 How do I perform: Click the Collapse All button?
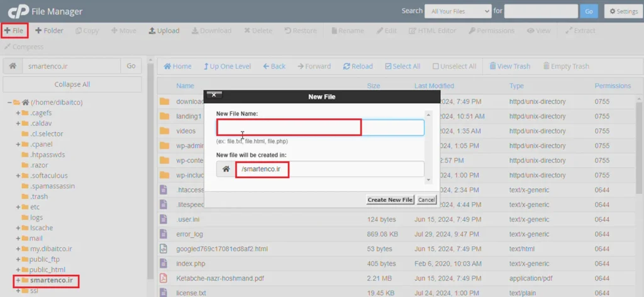(x=72, y=84)
